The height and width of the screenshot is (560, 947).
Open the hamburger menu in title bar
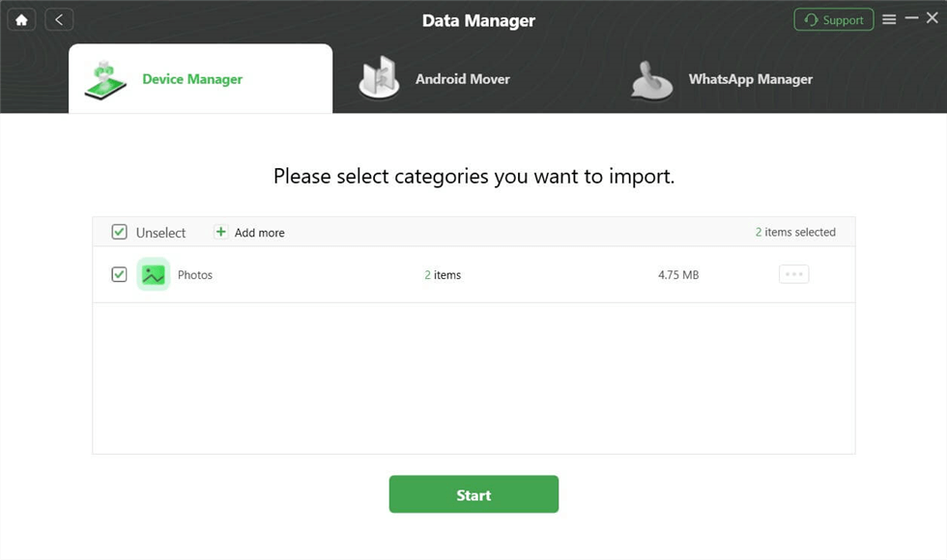coord(889,19)
